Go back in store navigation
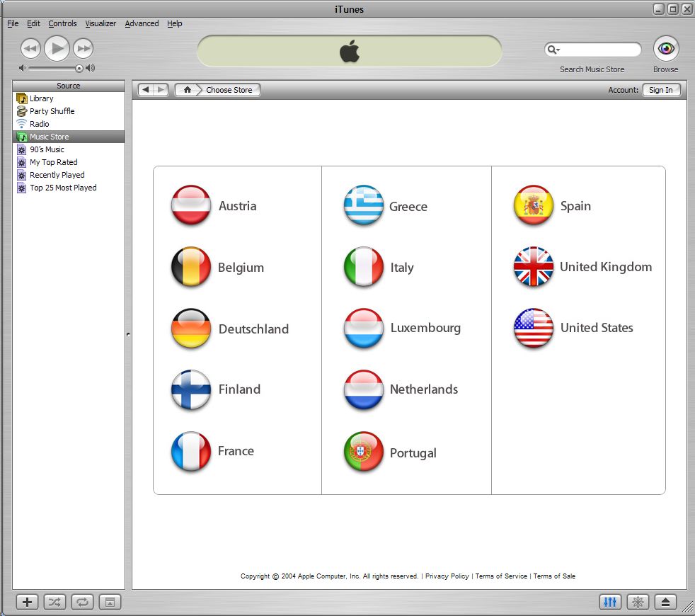Image resolution: width=695 pixels, height=616 pixels. point(146,90)
